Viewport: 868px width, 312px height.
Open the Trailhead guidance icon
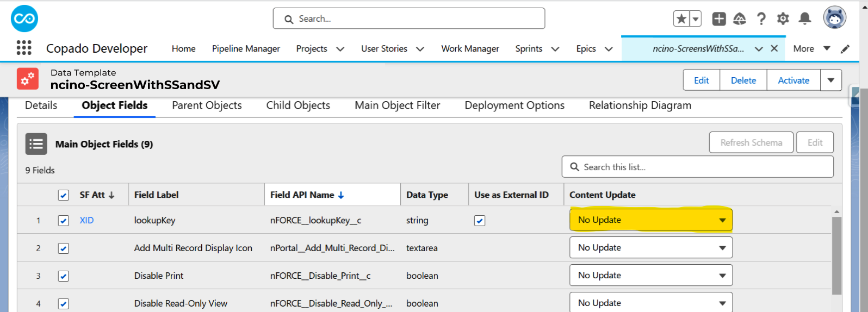[740, 19]
